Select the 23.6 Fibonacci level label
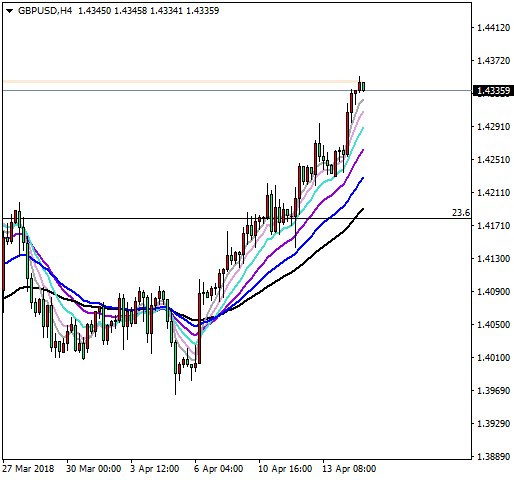The width and height of the screenshot is (514, 480). [461, 213]
